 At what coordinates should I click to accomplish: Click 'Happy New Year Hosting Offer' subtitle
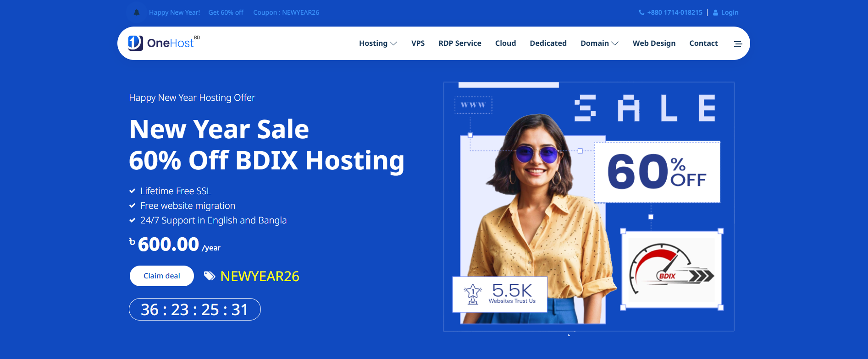(192, 98)
